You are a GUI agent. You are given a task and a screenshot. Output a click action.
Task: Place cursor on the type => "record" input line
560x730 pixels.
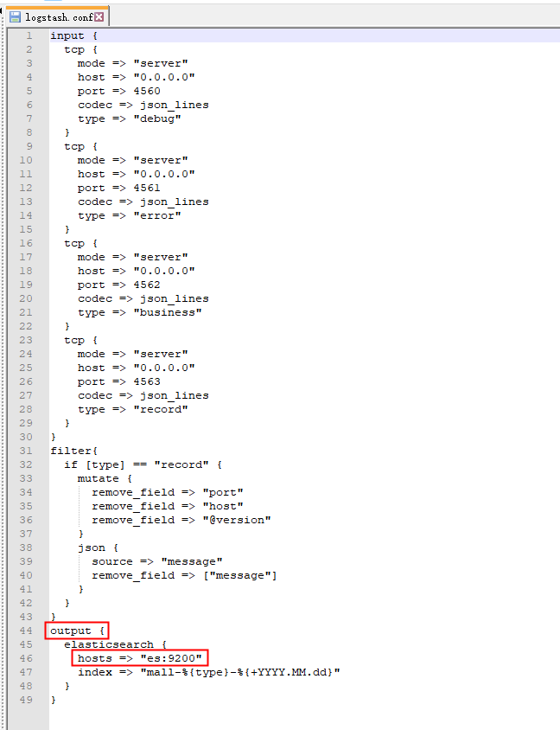pyautogui.click(x=132, y=409)
